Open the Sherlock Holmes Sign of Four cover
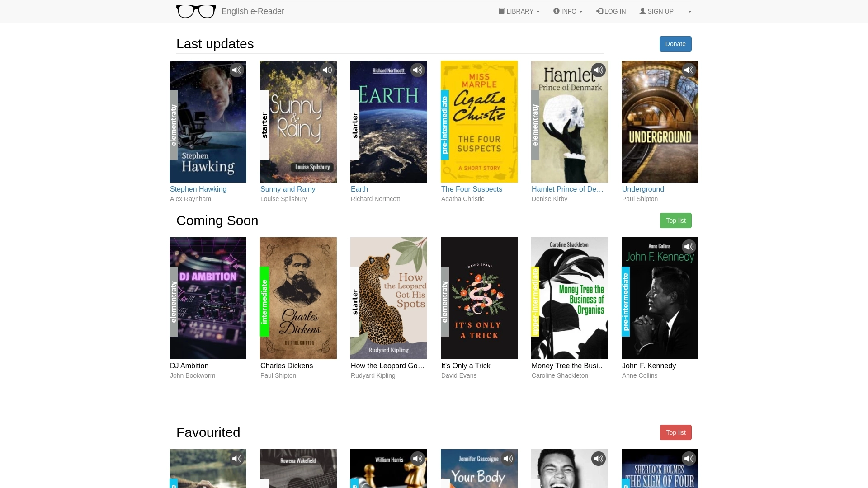Image resolution: width=868 pixels, height=488 pixels. point(660,469)
